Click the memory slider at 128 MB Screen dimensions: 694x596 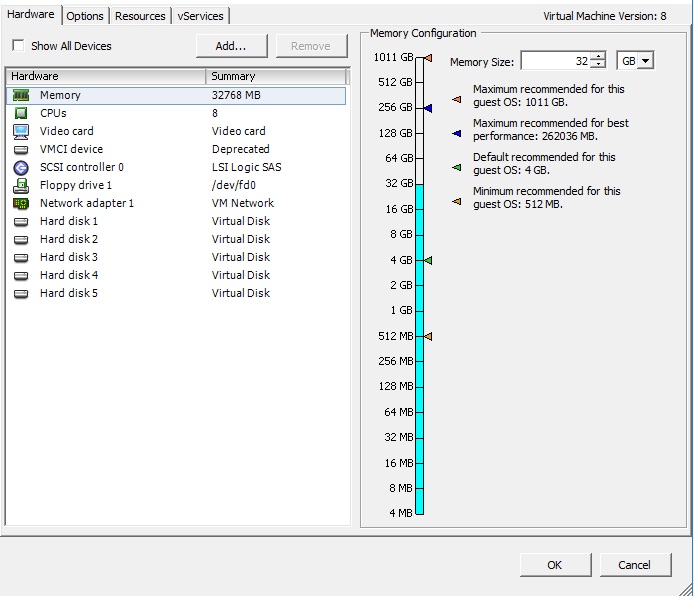[420, 387]
